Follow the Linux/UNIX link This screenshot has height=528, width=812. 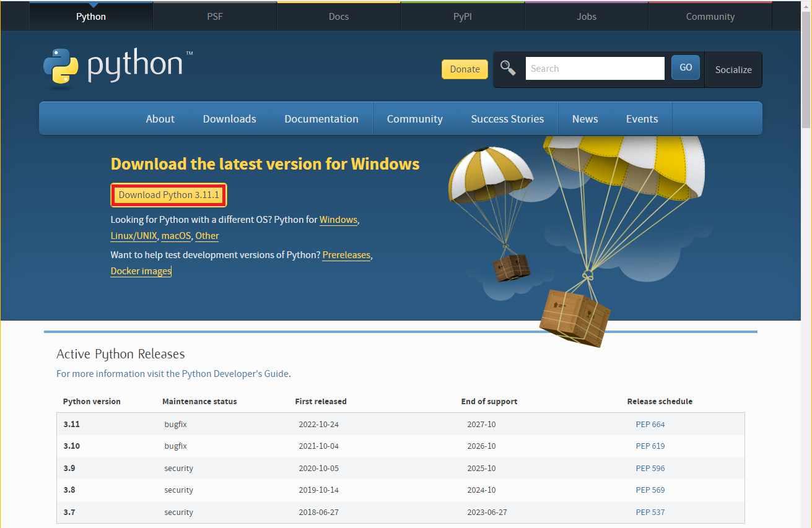pos(134,236)
